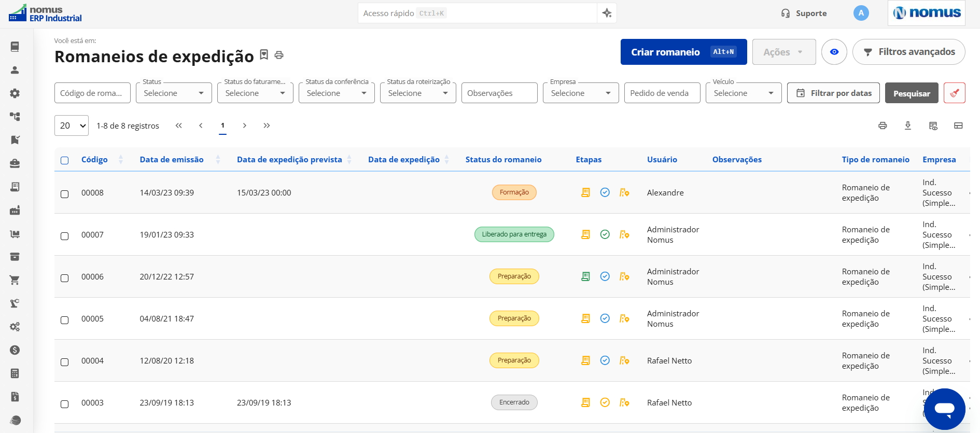
Task: Check the box for romaneio 00007
Action: tap(65, 236)
